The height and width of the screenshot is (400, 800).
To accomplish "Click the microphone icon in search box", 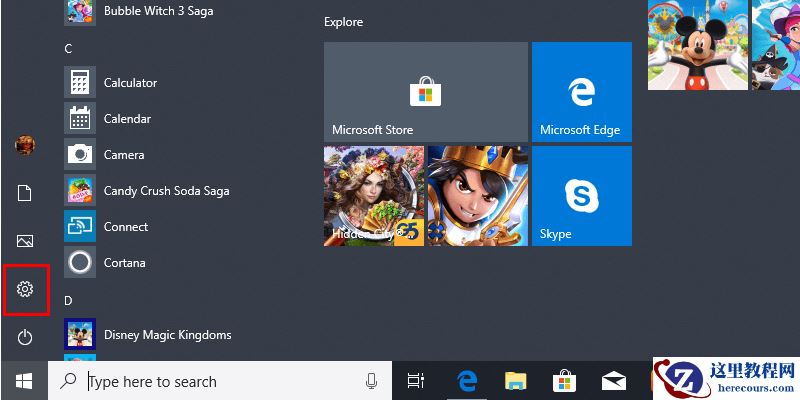I will [x=371, y=381].
